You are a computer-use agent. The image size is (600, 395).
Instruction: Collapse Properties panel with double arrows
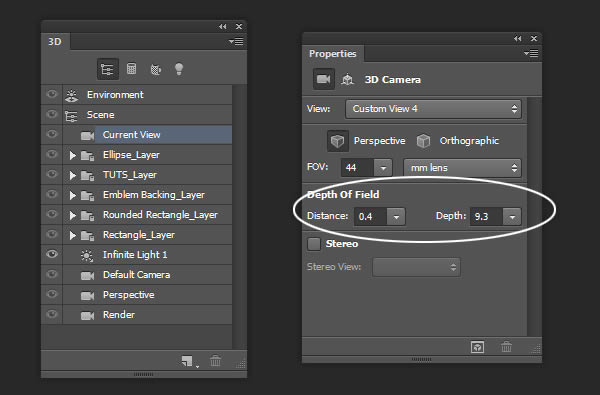[518, 38]
